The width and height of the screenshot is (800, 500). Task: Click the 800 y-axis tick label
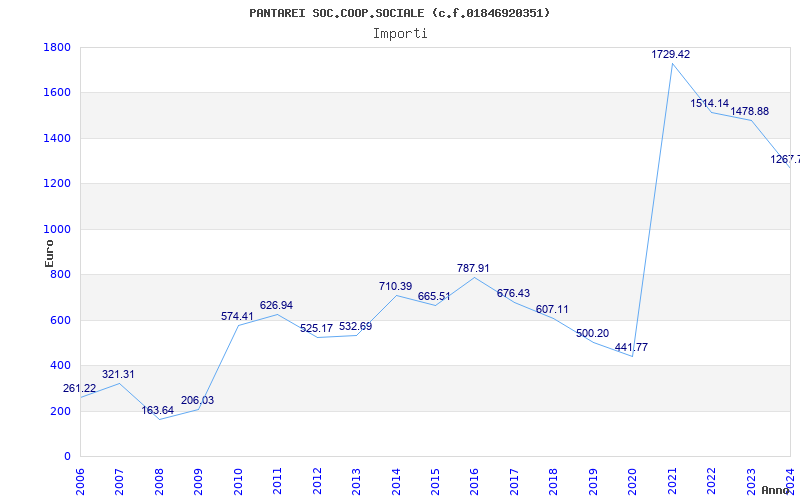pos(61,274)
